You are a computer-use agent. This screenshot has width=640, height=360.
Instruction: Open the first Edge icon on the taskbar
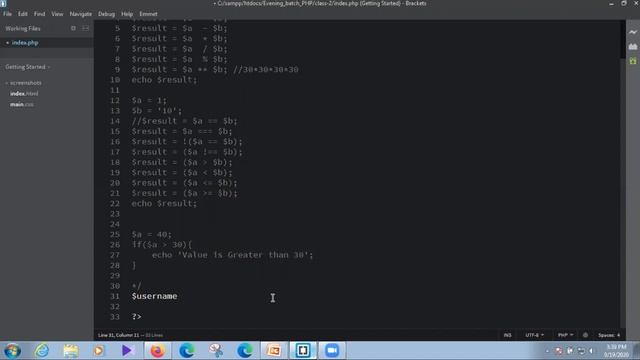[x=187, y=351]
